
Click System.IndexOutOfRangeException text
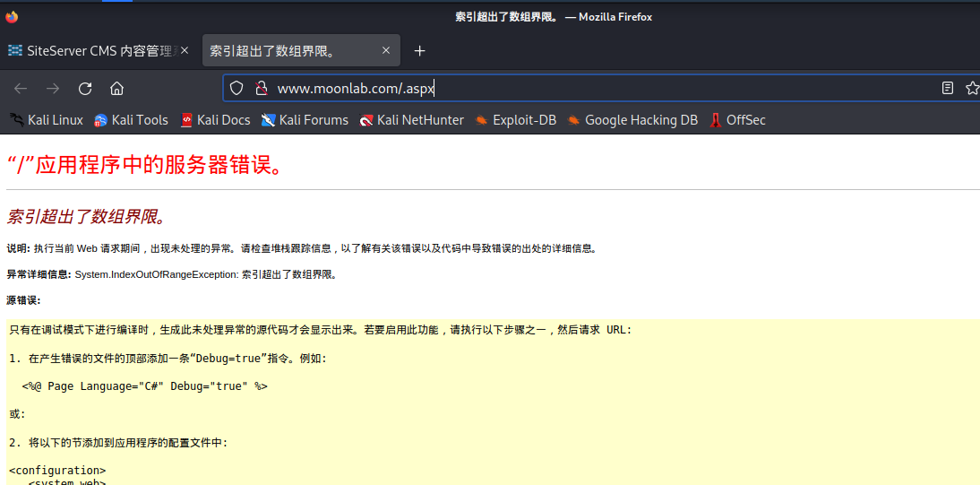click(157, 274)
